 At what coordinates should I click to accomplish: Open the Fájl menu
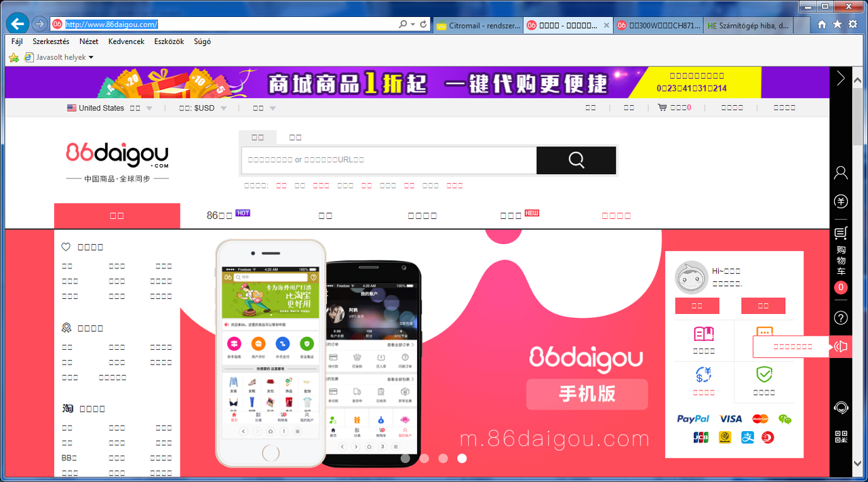click(x=17, y=41)
